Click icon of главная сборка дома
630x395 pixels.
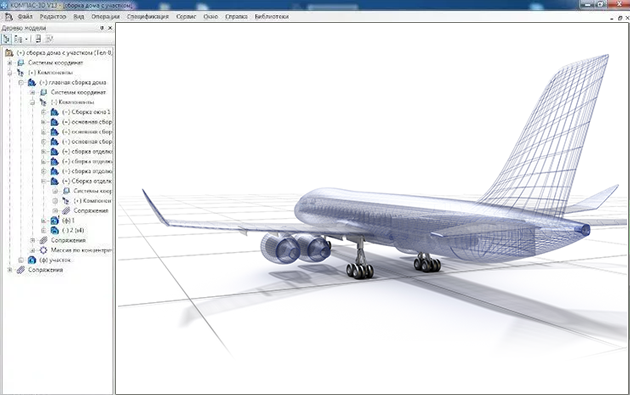click(x=32, y=82)
